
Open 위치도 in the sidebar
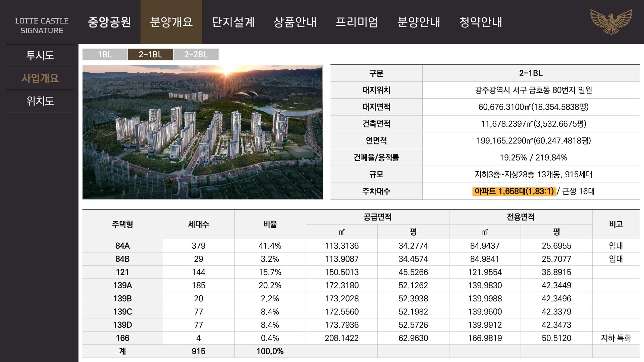[40, 101]
